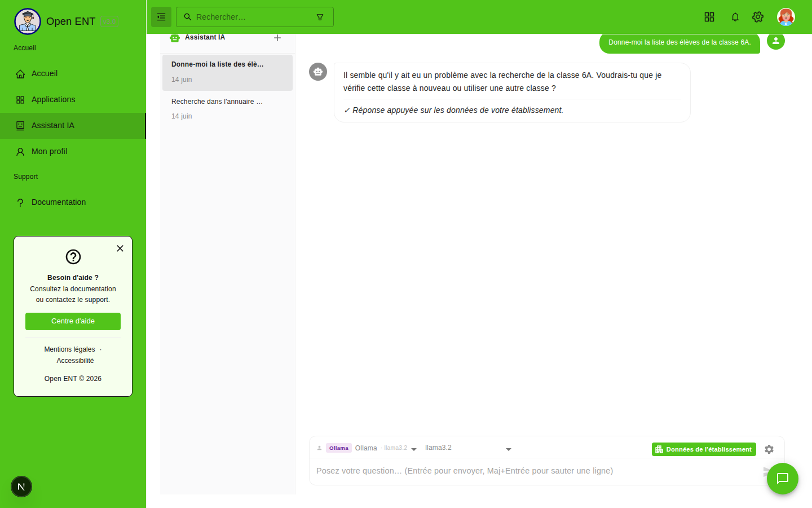The width and height of the screenshot is (812, 508).
Task: Select Assistant IA in sidebar
Action: [73, 126]
